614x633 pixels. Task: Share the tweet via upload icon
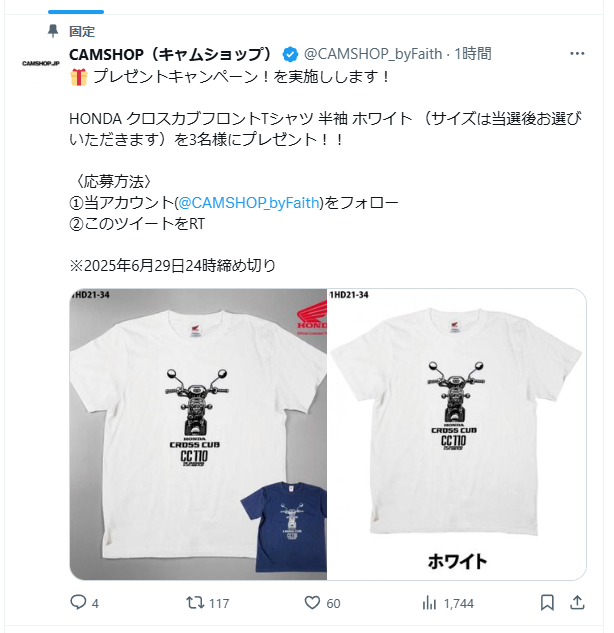[x=577, y=602]
